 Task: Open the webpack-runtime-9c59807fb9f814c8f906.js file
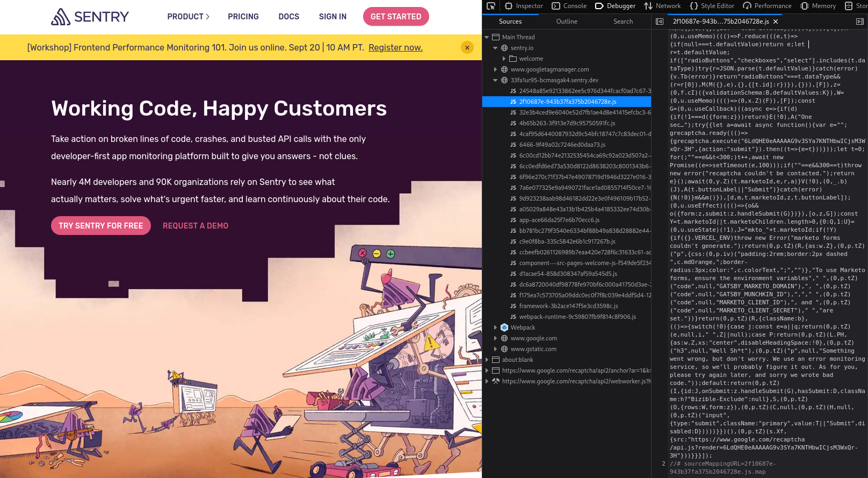[x=567, y=317]
